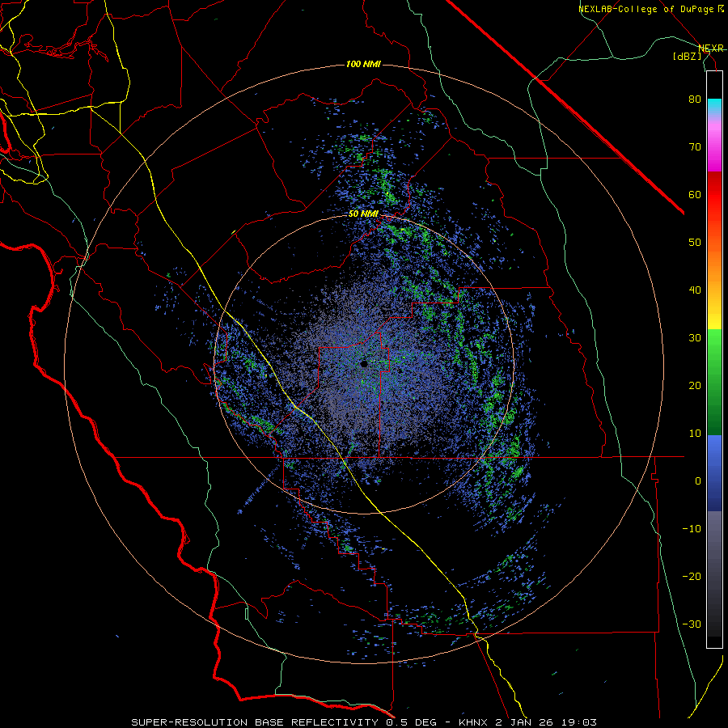Click the red band of the color bar
The height and width of the screenshot is (728, 728).
[x=714, y=195]
